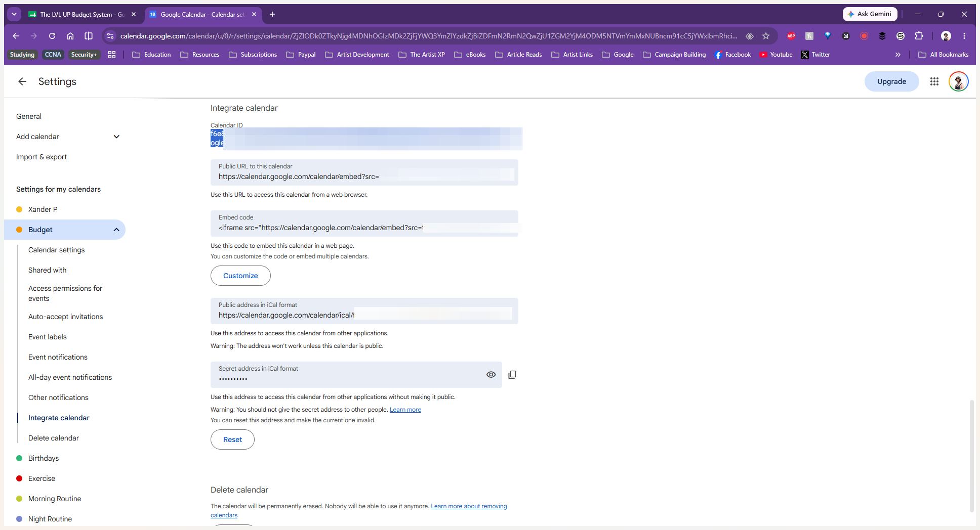Select the Morning Routine calendar
The height and width of the screenshot is (530, 980).
tap(55, 499)
